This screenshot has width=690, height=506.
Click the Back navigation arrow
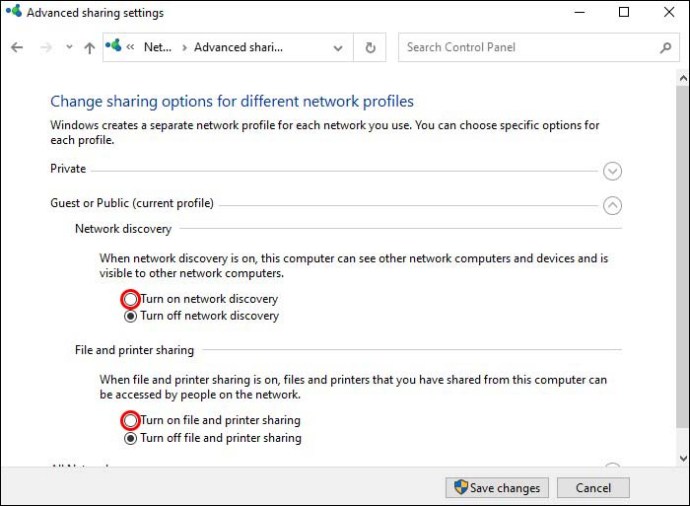point(17,48)
